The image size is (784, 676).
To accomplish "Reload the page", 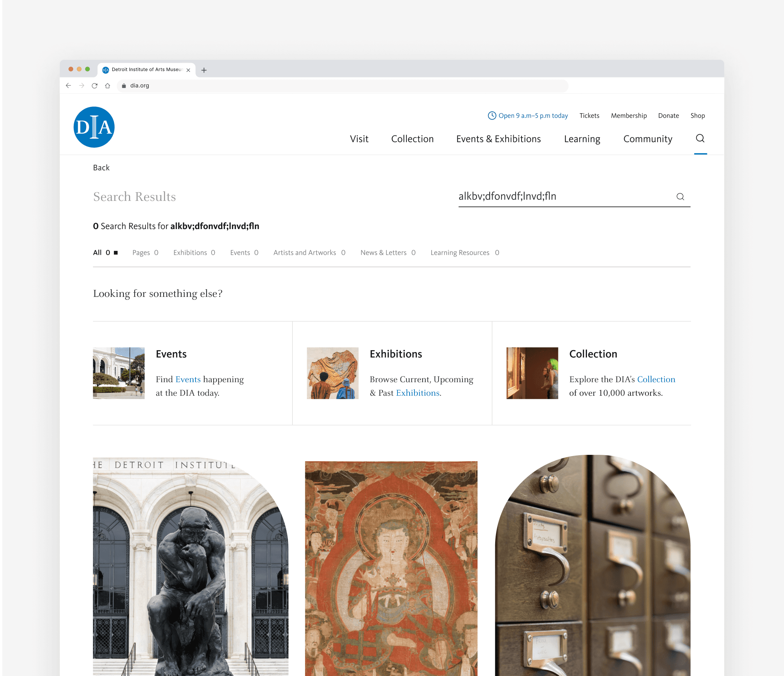I will point(95,85).
